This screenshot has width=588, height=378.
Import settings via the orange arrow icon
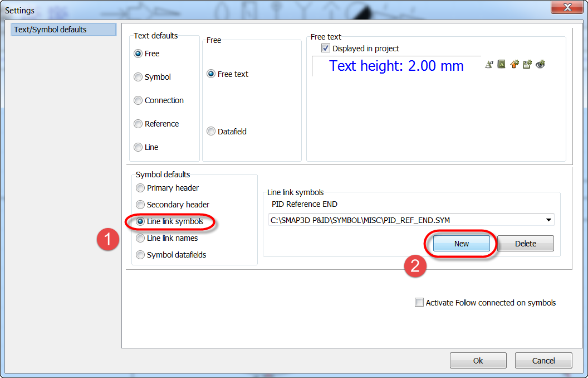coord(514,64)
